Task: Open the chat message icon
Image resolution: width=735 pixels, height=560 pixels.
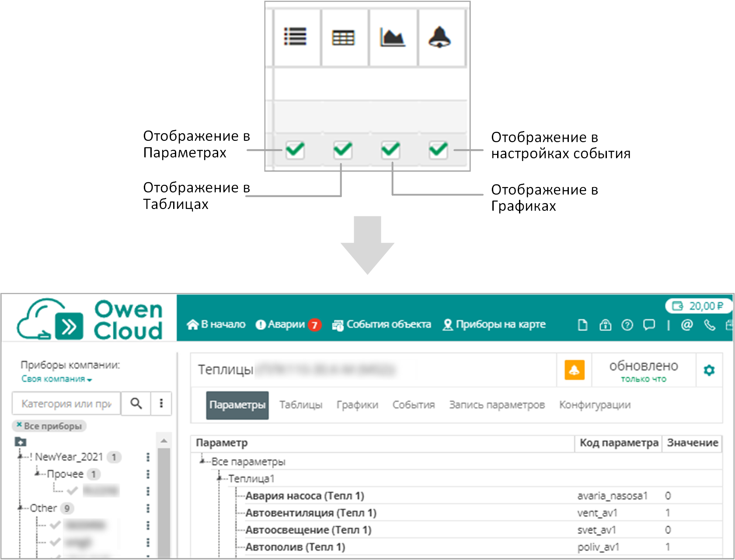Action: [x=649, y=325]
